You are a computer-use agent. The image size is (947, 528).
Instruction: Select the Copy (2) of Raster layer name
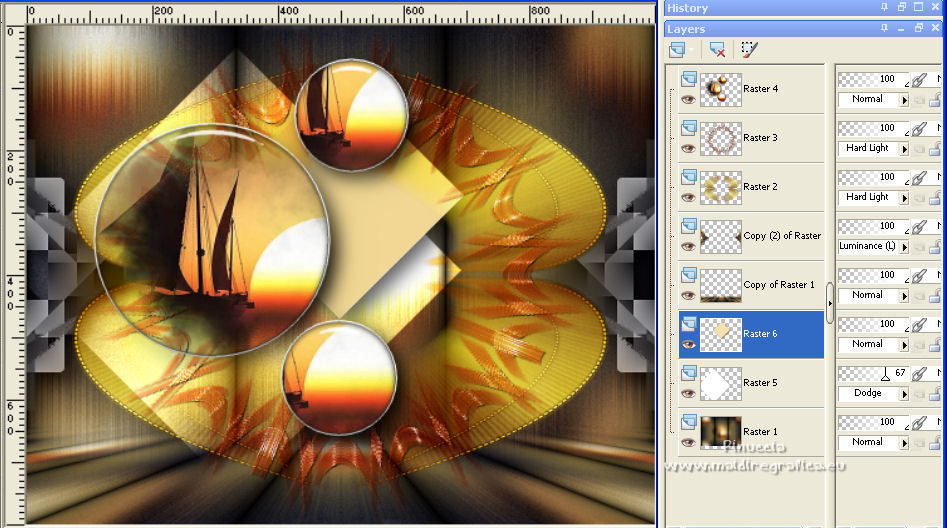point(782,236)
